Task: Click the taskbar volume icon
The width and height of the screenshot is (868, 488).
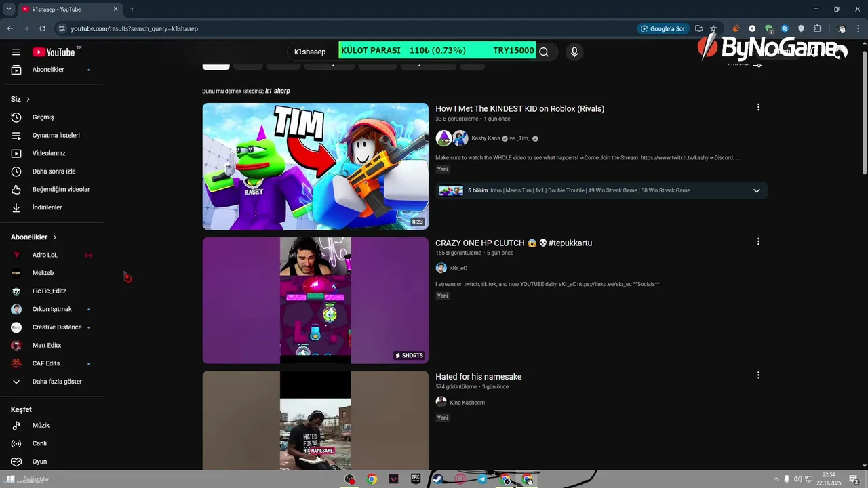Action: click(x=797, y=479)
